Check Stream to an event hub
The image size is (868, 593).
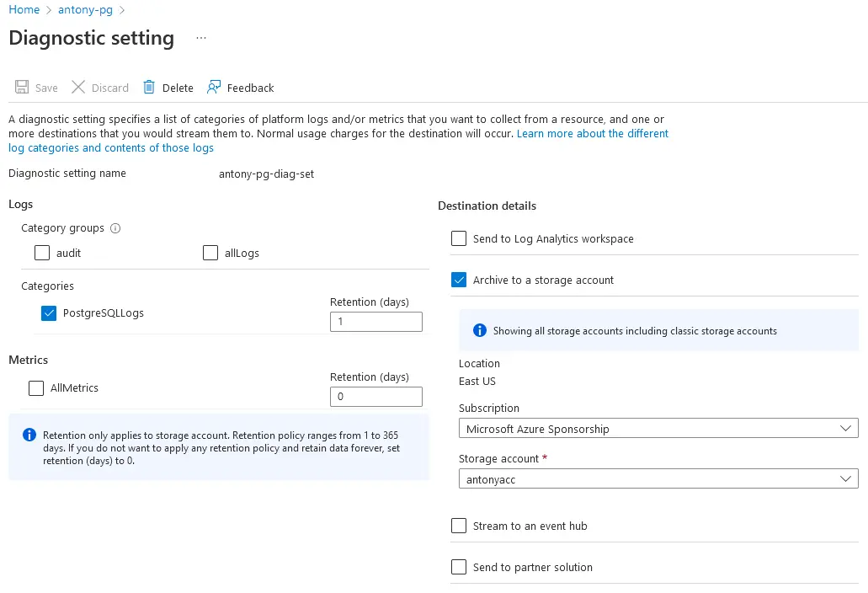click(x=459, y=526)
